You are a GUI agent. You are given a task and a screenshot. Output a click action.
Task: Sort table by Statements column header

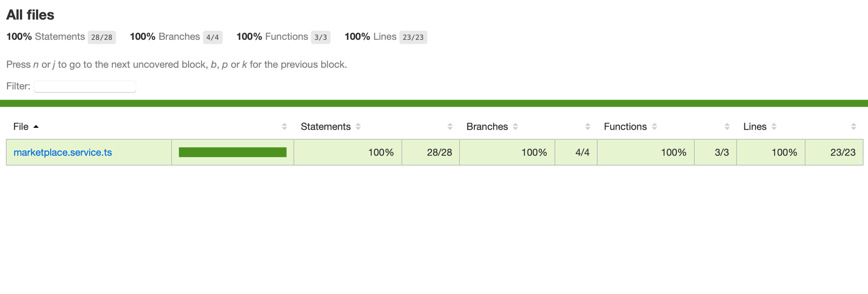pos(325,127)
